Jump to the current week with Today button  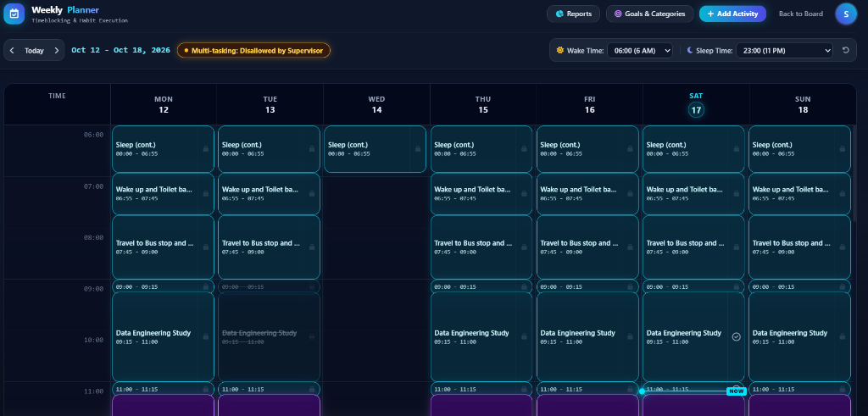click(34, 50)
